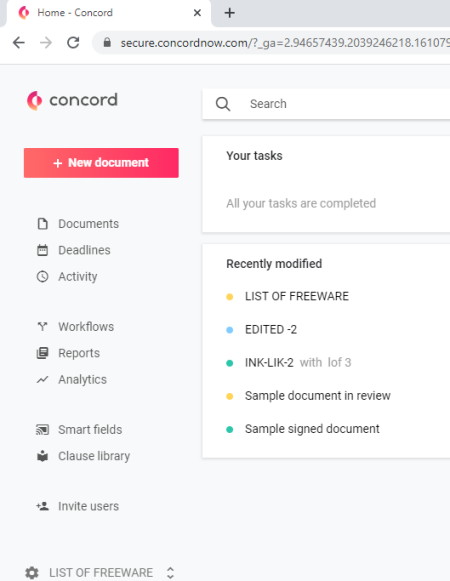Click the Activity clock icon
This screenshot has width=450, height=581.
(43, 276)
